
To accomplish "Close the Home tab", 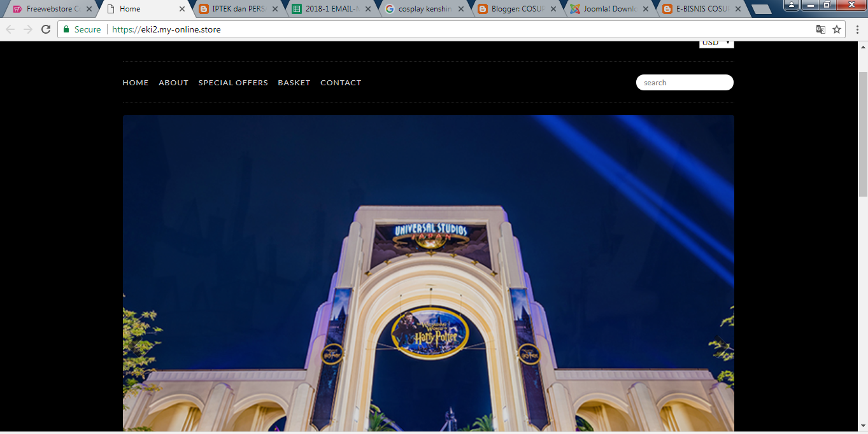I will (x=182, y=9).
